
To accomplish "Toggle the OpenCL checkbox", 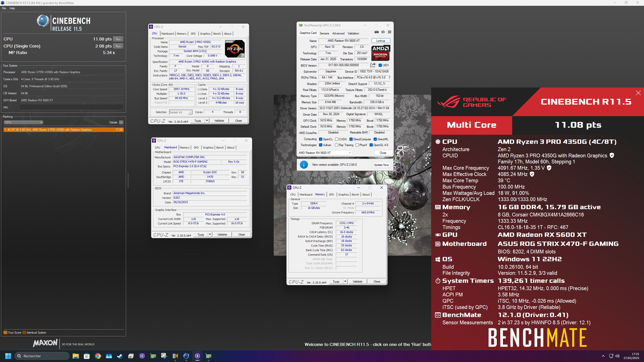I will (320, 139).
